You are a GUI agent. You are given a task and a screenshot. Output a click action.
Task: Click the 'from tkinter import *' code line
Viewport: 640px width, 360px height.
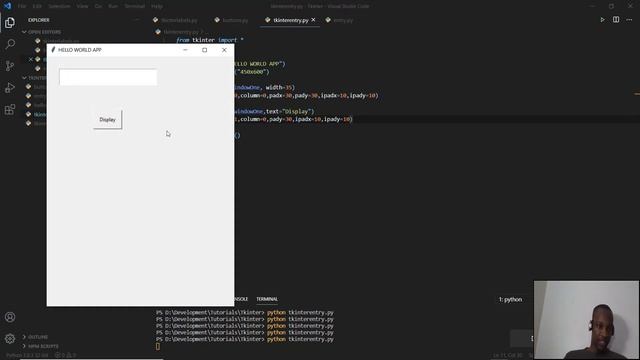(210, 40)
